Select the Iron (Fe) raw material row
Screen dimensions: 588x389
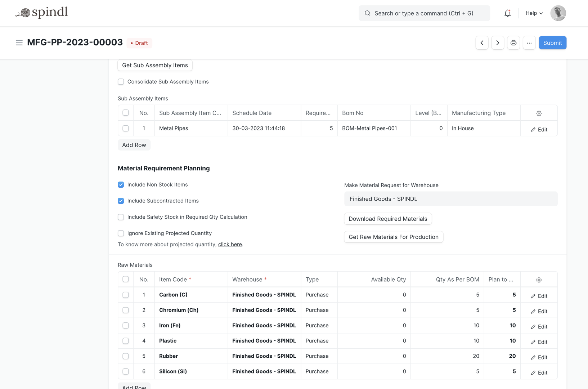[126, 326]
